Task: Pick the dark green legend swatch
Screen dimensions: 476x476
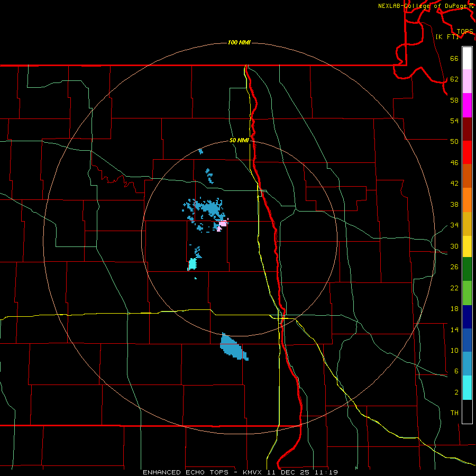Action: pyautogui.click(x=467, y=269)
